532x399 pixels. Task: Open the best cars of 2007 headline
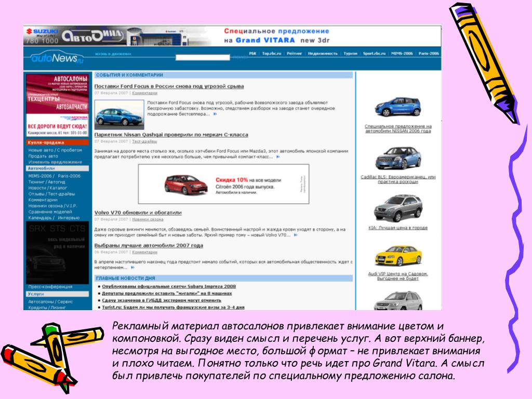coord(149,245)
